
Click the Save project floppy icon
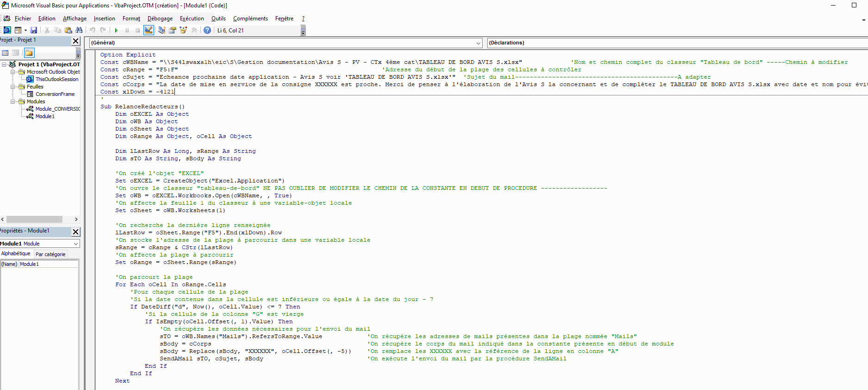click(34, 30)
